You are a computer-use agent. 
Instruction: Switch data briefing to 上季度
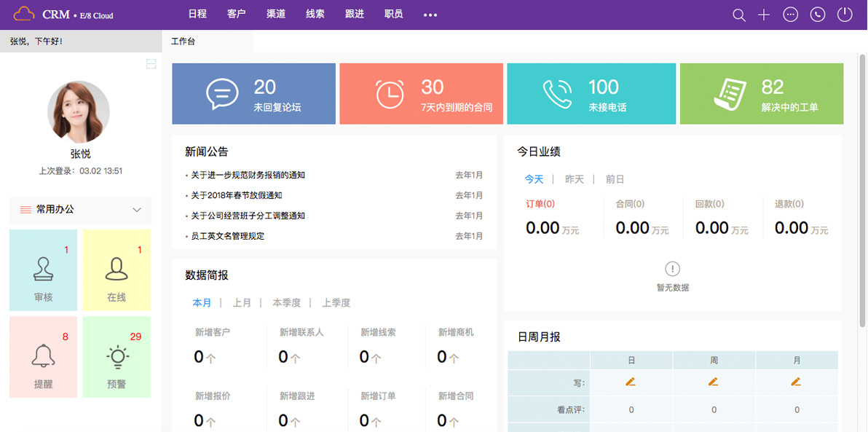pos(338,302)
